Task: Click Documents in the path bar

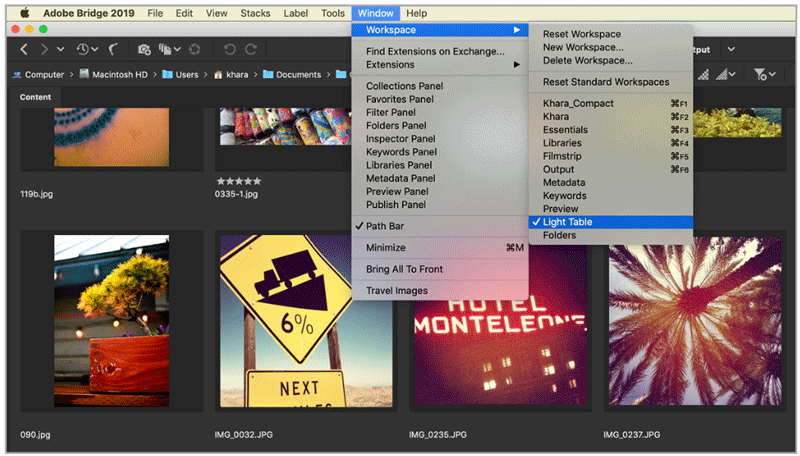Action: coord(292,74)
